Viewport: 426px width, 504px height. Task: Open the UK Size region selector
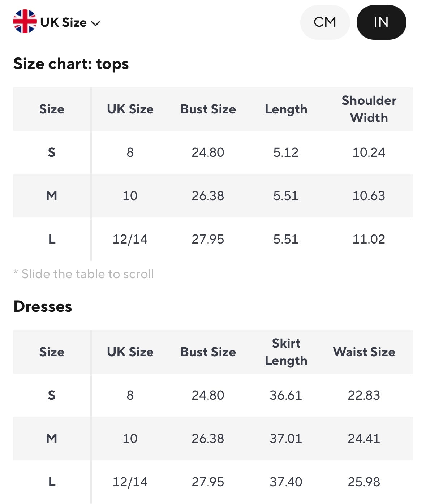coord(63,22)
